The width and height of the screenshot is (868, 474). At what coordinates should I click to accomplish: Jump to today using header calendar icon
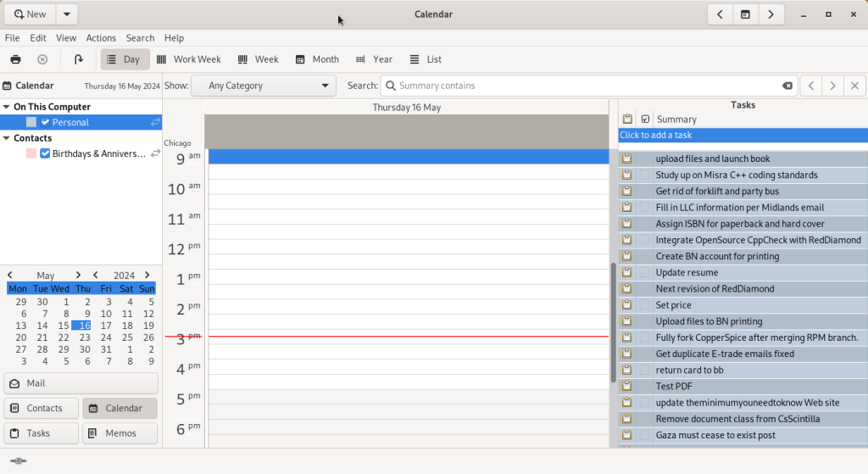745,14
